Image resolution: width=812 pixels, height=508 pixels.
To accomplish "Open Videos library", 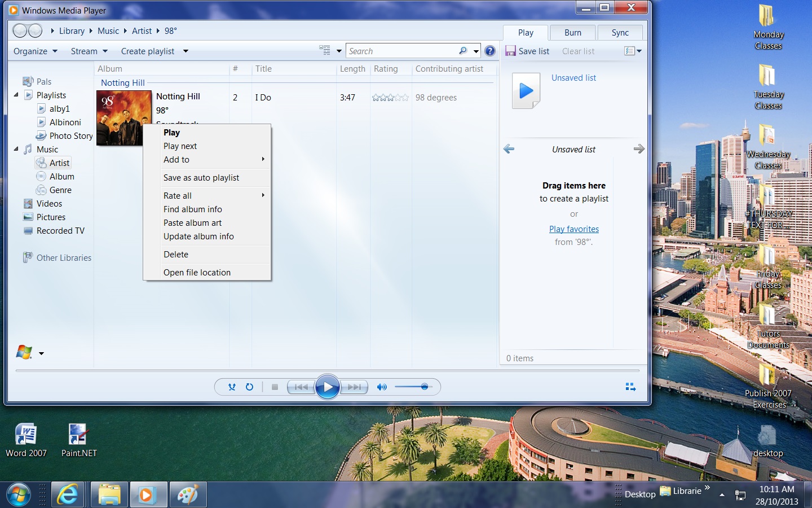I will click(43, 204).
